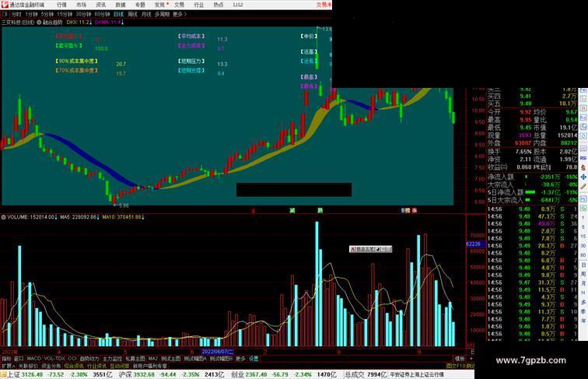This screenshot has height=379, width=588.
Task: Select the 季 period shortcut in sidebar
Action: (583, 311)
